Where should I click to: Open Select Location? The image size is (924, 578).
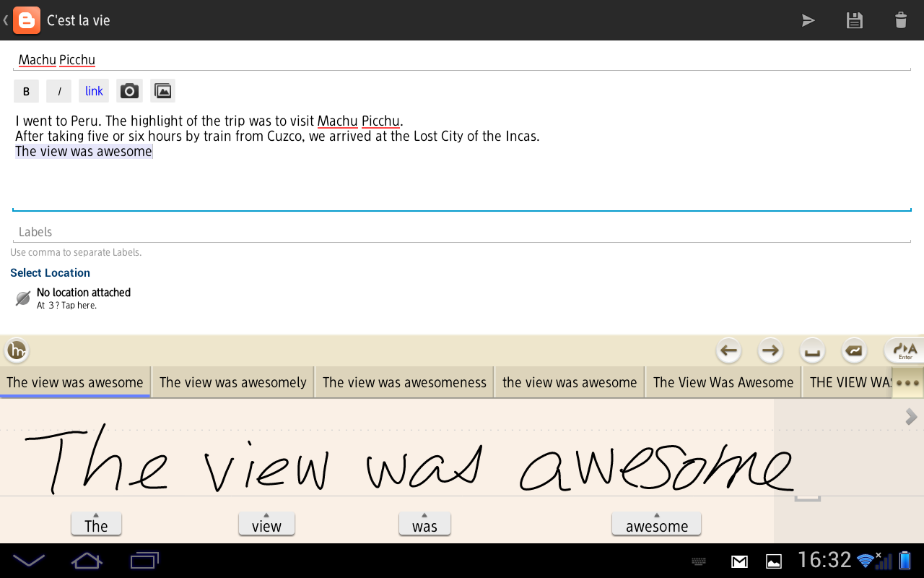click(50, 272)
